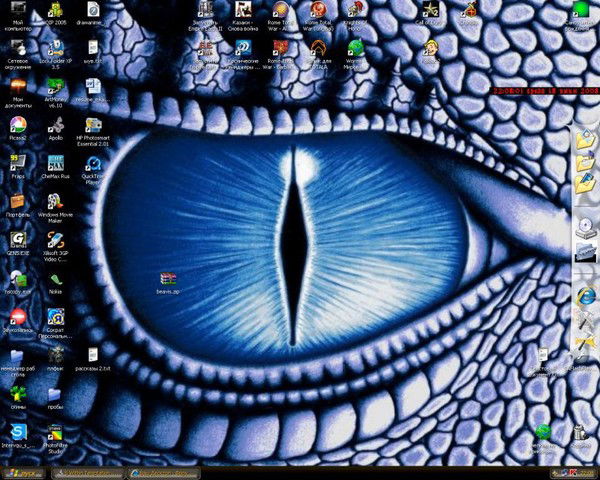Open the ArtMoney v6.10 shortcut
The image size is (600, 480).
click(56, 87)
